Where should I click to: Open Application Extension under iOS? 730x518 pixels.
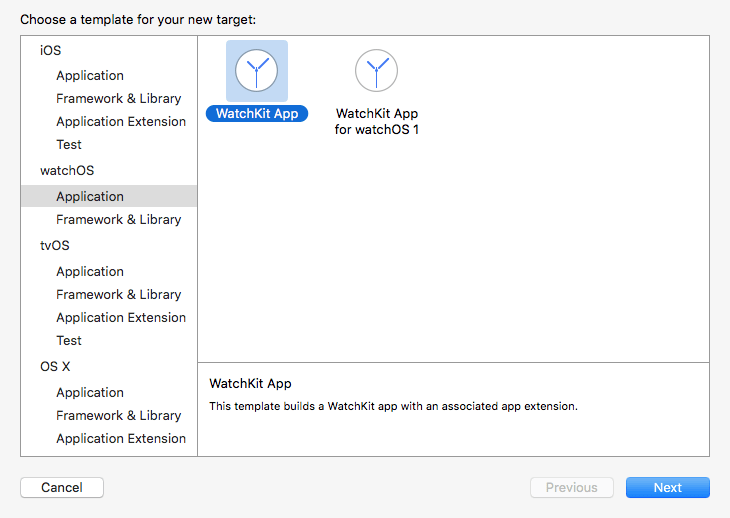click(x=121, y=122)
